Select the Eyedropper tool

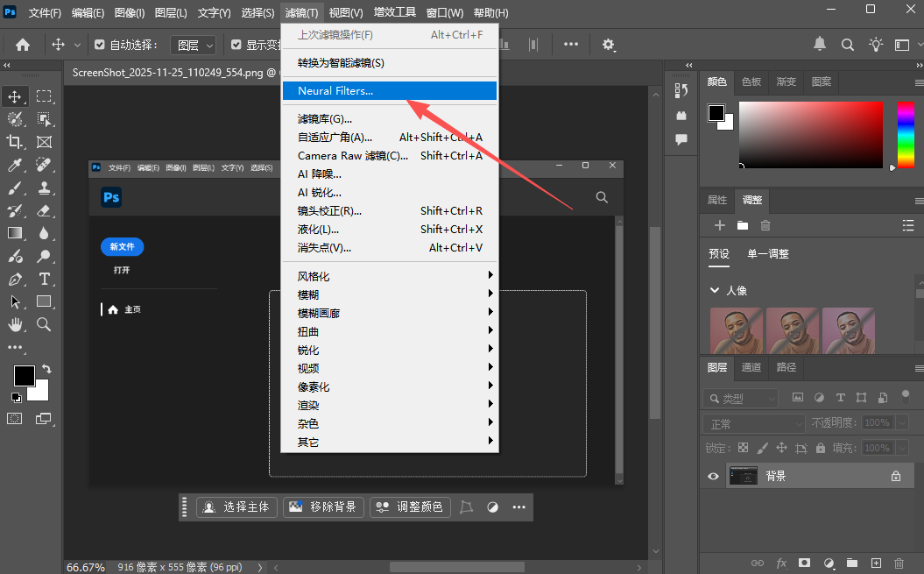15,165
